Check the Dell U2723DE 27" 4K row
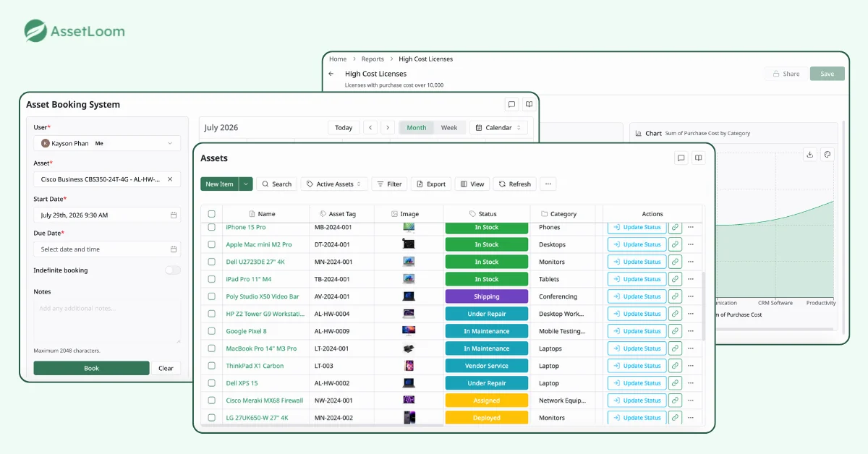This screenshot has width=868, height=454. point(212,262)
